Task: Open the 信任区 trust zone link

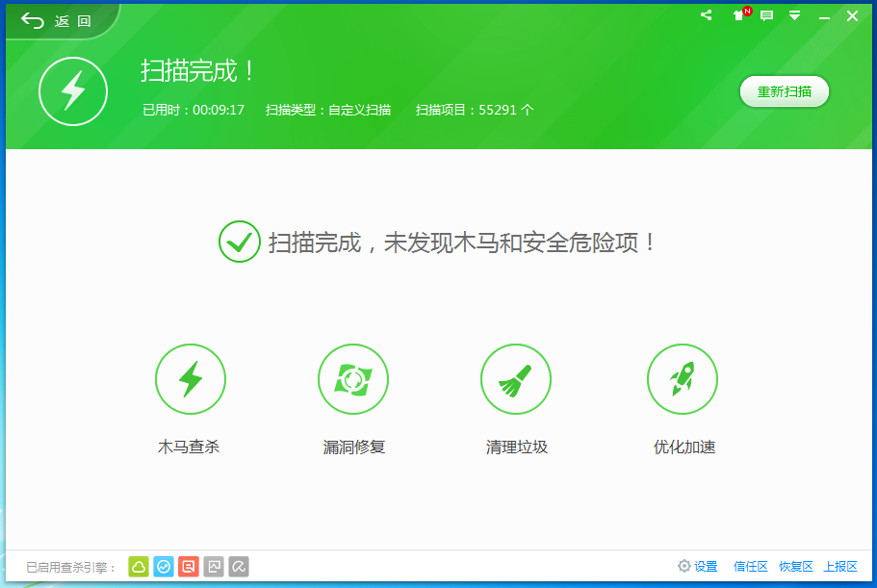Action: [751, 566]
